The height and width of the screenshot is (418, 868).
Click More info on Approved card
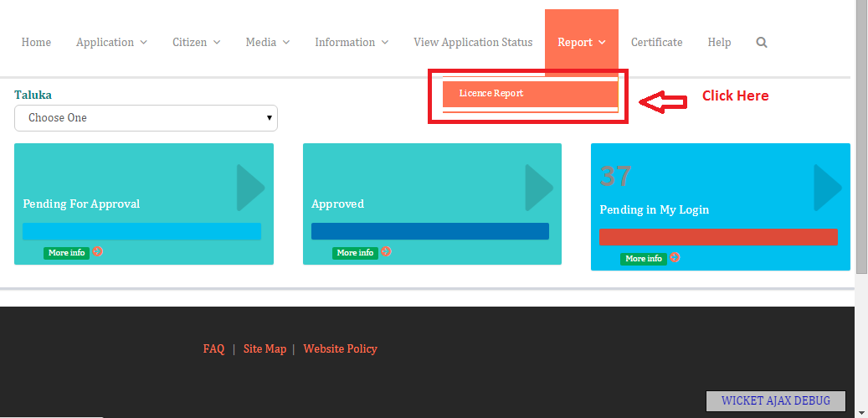pyautogui.click(x=355, y=253)
